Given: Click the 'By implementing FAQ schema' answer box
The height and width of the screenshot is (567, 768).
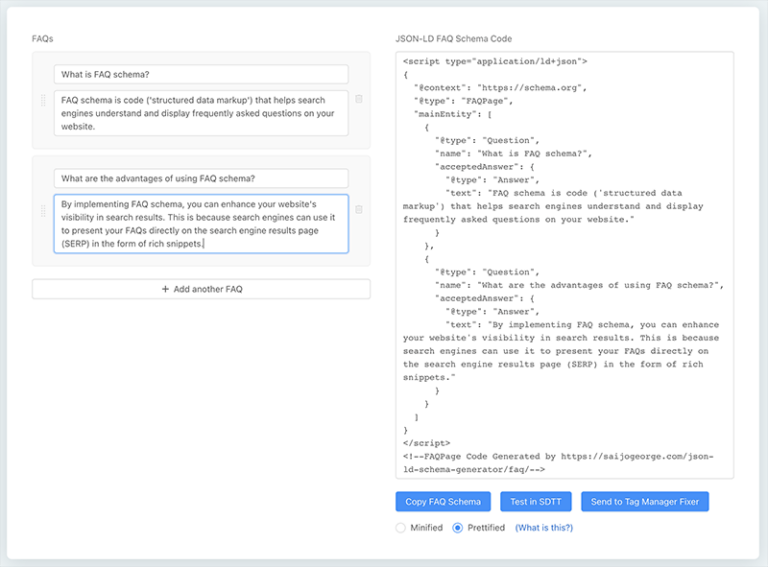Looking at the screenshot, I should pyautogui.click(x=201, y=224).
